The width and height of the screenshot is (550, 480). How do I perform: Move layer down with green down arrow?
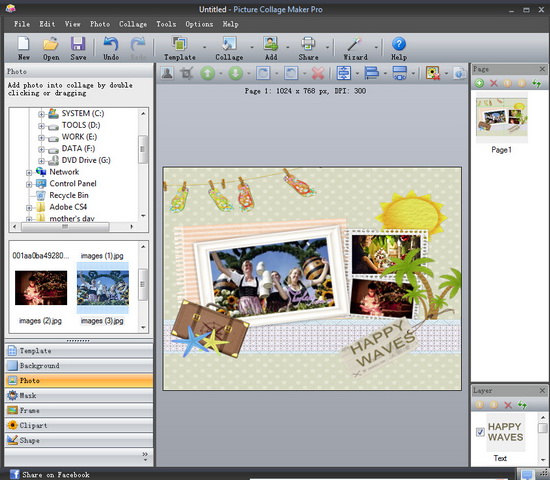[236, 73]
